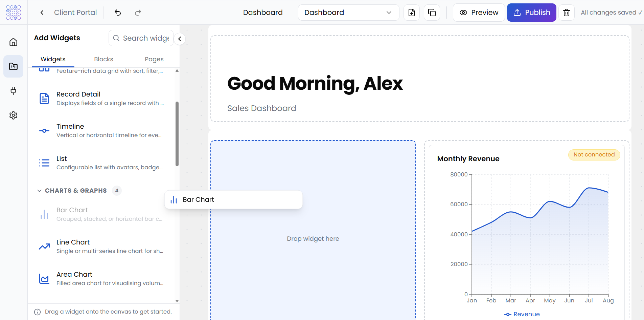Click the Dashboard page title label
Screen dimensions: 644x320
(263, 13)
